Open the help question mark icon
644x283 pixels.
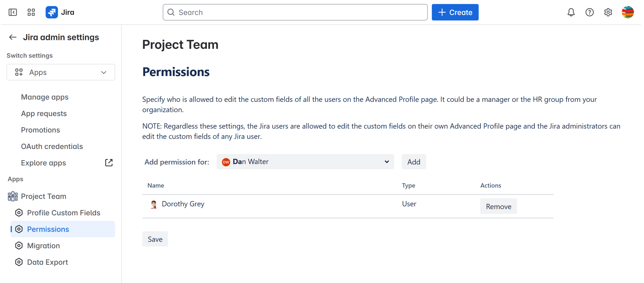tap(589, 12)
